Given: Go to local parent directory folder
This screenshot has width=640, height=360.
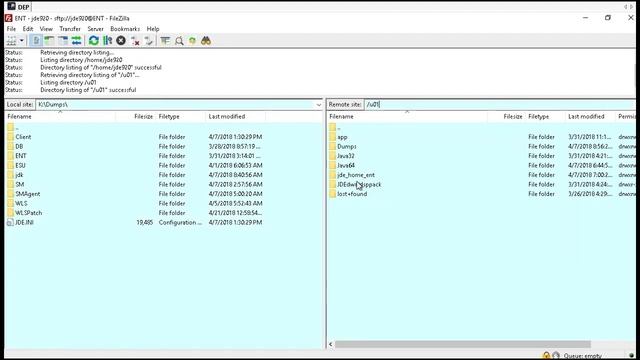Looking at the screenshot, I should pos(12,127).
